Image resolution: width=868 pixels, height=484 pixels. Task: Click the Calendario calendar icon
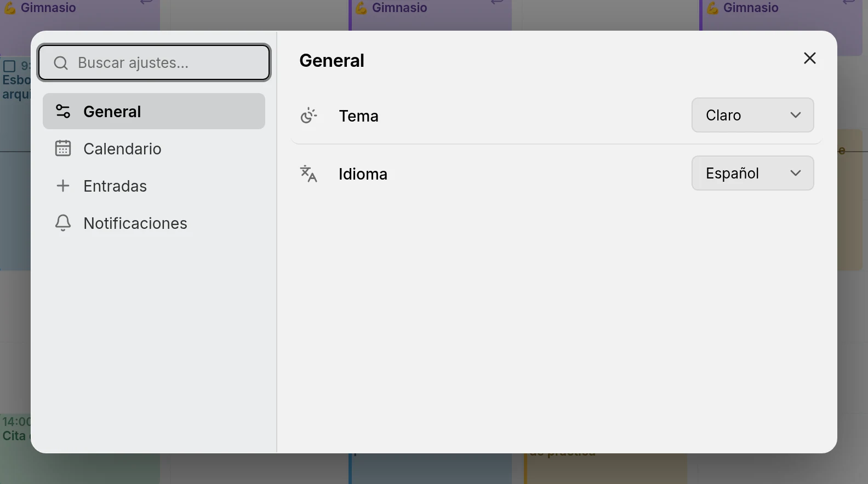point(63,148)
